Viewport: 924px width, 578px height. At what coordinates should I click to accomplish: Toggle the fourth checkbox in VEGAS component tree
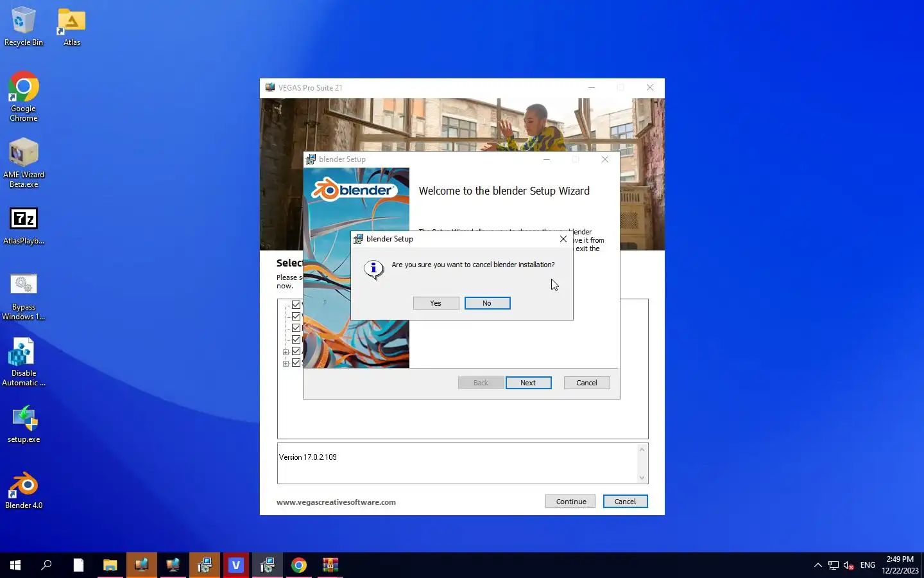pos(296,340)
